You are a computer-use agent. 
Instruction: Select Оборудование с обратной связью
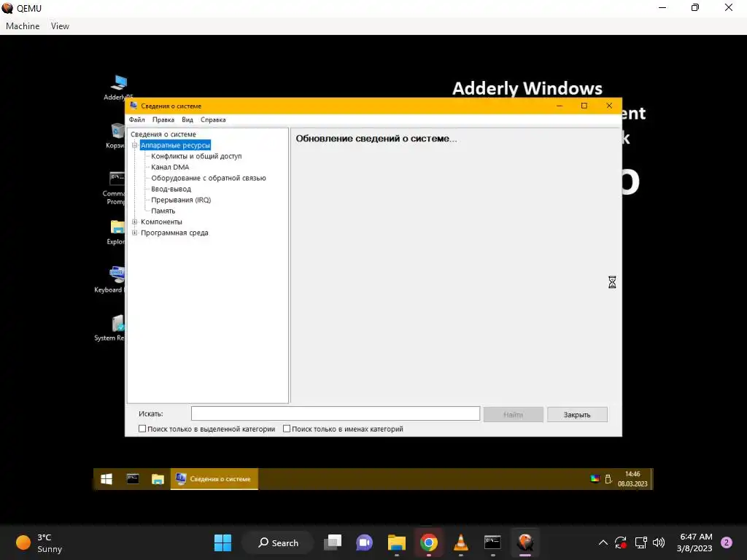tap(209, 178)
